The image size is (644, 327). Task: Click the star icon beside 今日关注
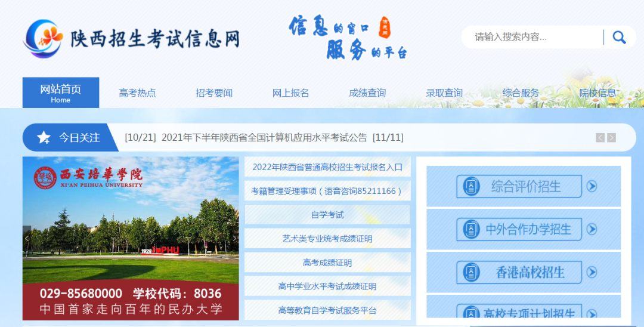coord(44,138)
